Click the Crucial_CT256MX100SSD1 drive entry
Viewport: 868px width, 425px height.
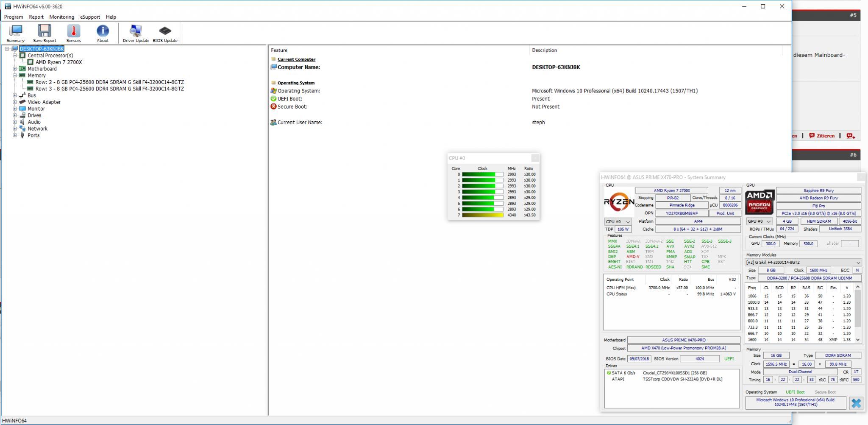[675, 373]
